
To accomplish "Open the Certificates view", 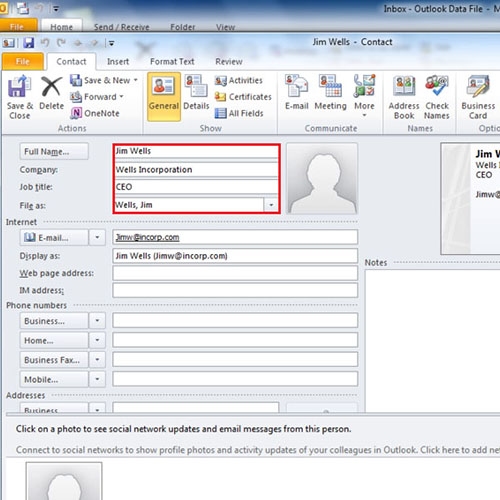I will coord(243,97).
